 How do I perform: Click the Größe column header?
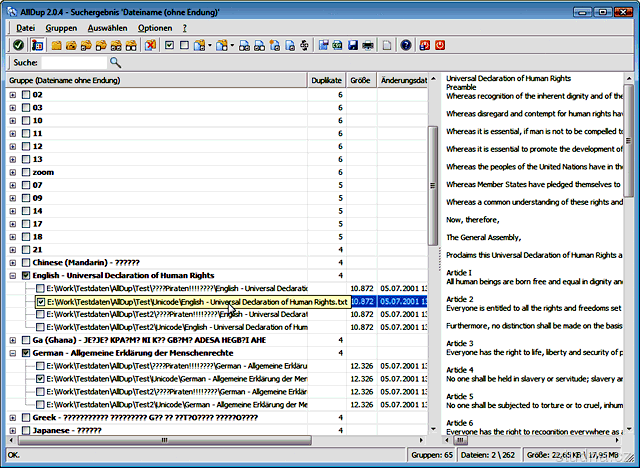coord(361,79)
